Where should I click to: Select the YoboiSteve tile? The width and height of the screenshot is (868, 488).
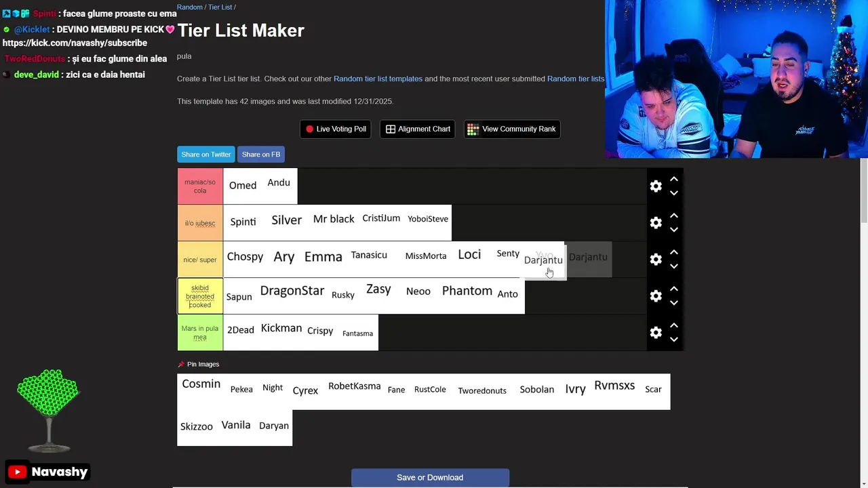tap(428, 222)
